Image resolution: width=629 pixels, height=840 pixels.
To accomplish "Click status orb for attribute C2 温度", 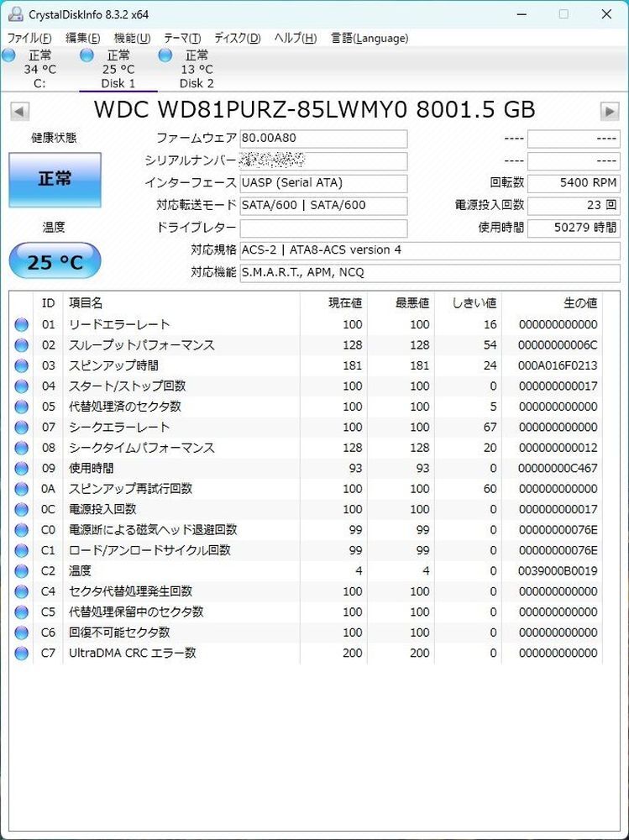I will pos(22,571).
